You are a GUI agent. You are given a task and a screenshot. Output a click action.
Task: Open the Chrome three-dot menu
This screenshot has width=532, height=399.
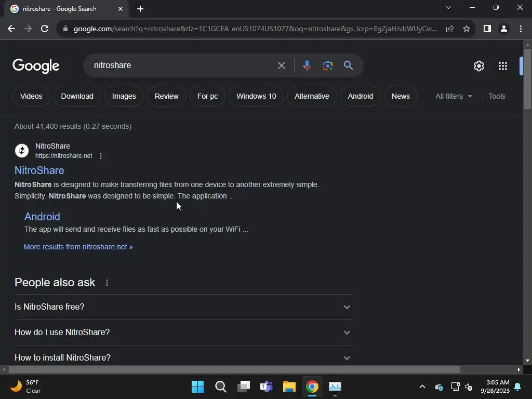(x=521, y=29)
